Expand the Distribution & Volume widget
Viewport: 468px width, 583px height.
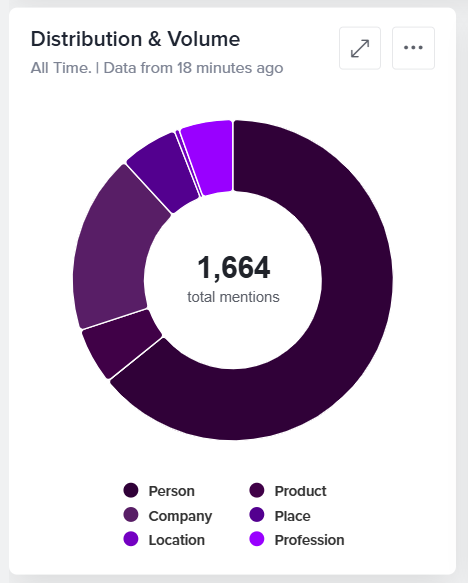[x=360, y=48]
